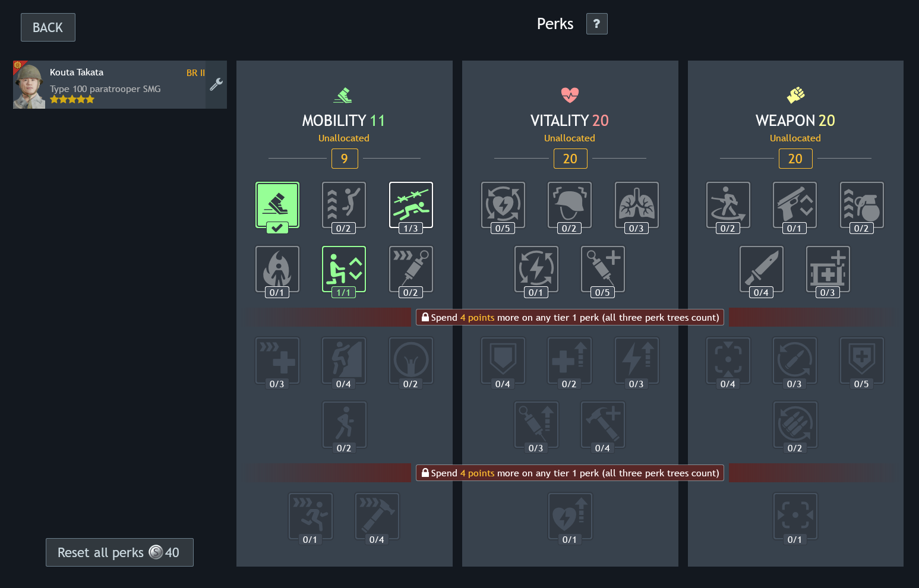Click the BACK button

coord(48,27)
